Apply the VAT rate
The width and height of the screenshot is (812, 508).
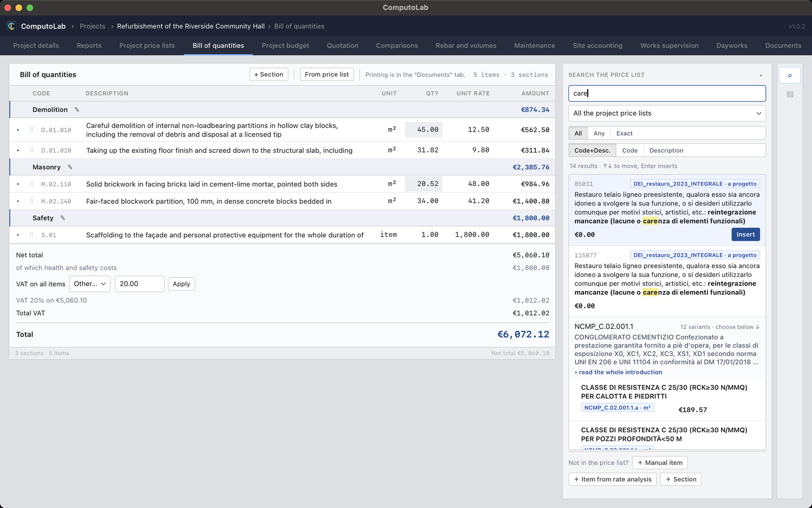tap(181, 284)
